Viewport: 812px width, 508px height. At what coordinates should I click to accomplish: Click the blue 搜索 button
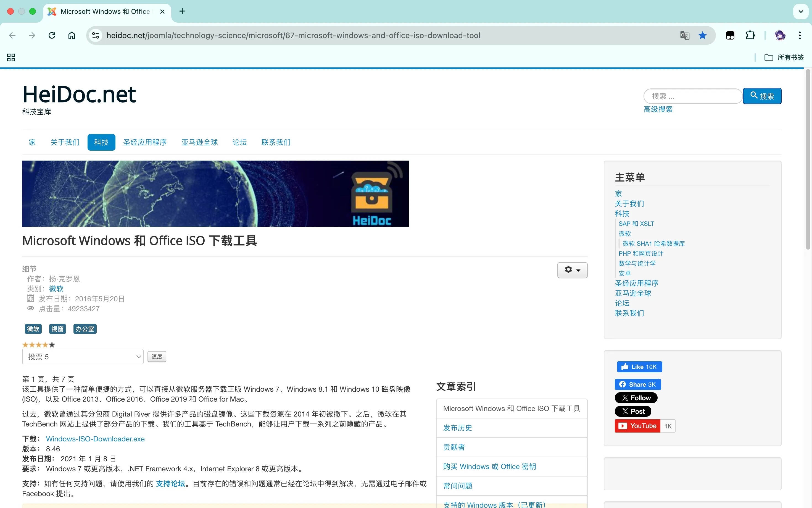click(762, 96)
